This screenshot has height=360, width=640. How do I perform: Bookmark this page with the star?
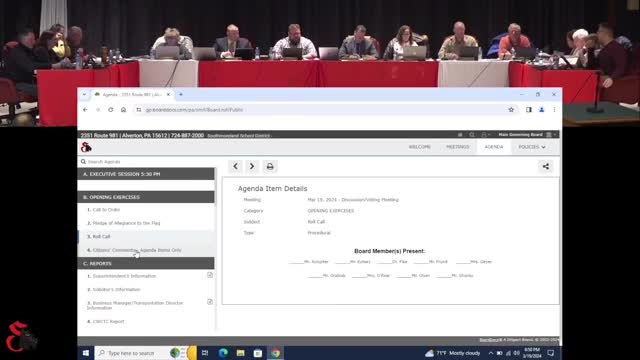[x=511, y=110]
